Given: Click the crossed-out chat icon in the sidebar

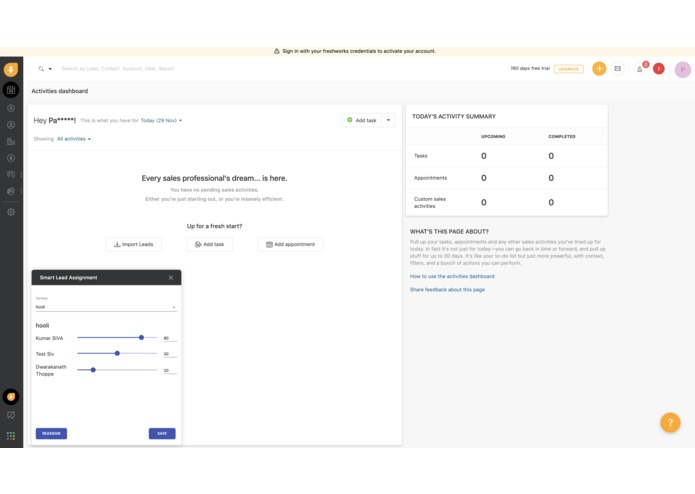Looking at the screenshot, I should 11,416.
